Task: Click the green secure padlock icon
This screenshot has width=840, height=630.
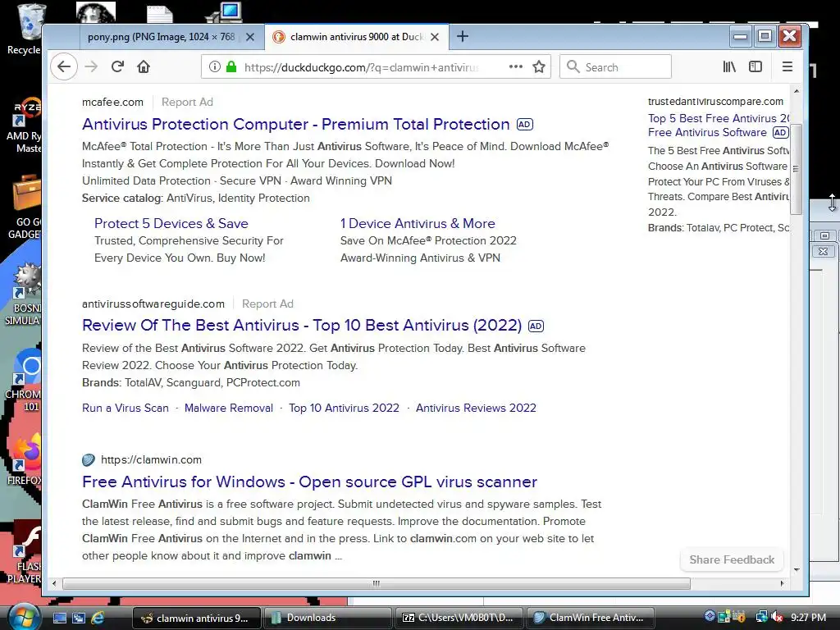Action: tap(231, 67)
